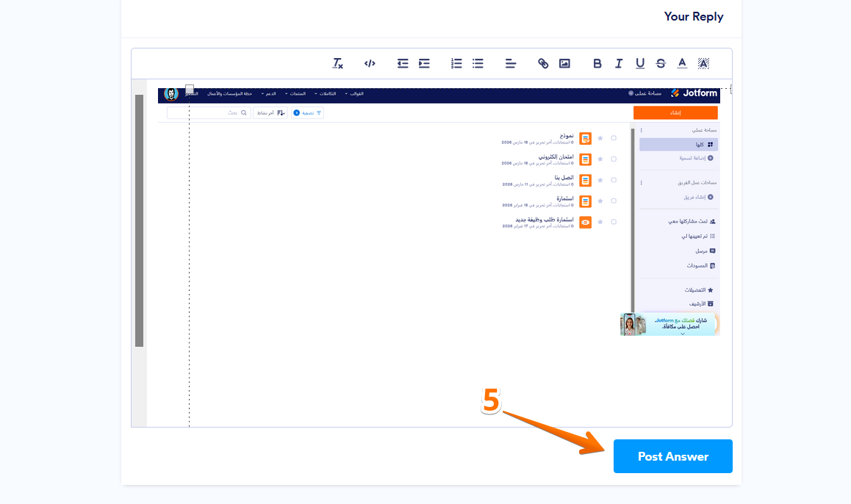Click the Post Answer button
Image resolution: width=851 pixels, height=504 pixels.
[x=672, y=456]
